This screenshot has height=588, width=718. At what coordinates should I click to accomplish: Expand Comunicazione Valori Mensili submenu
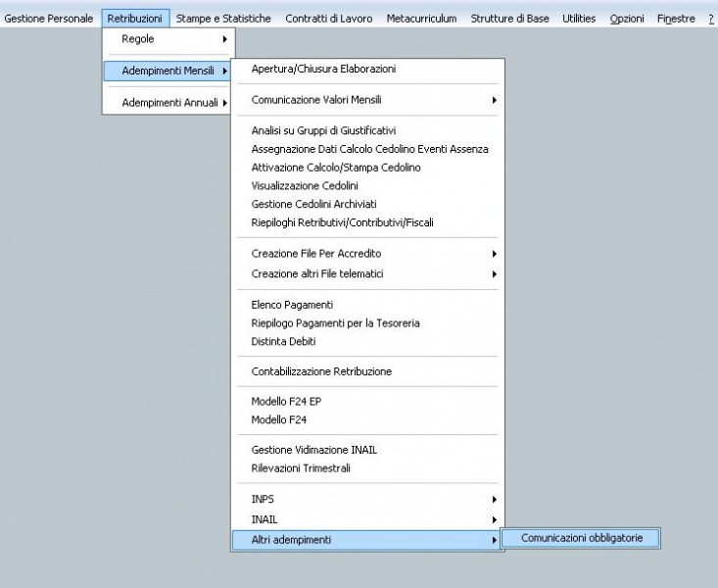click(367, 100)
